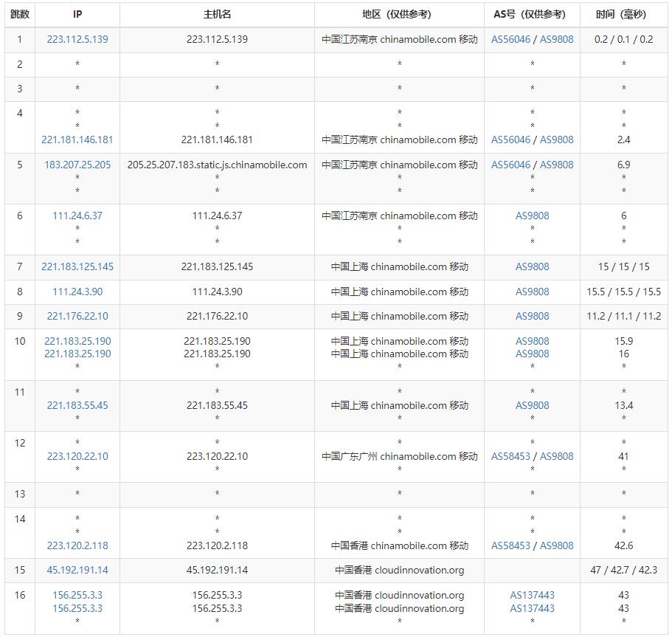The height and width of the screenshot is (637, 672).
Task: Click hostname cell 111.24.3.90
Action: (217, 292)
